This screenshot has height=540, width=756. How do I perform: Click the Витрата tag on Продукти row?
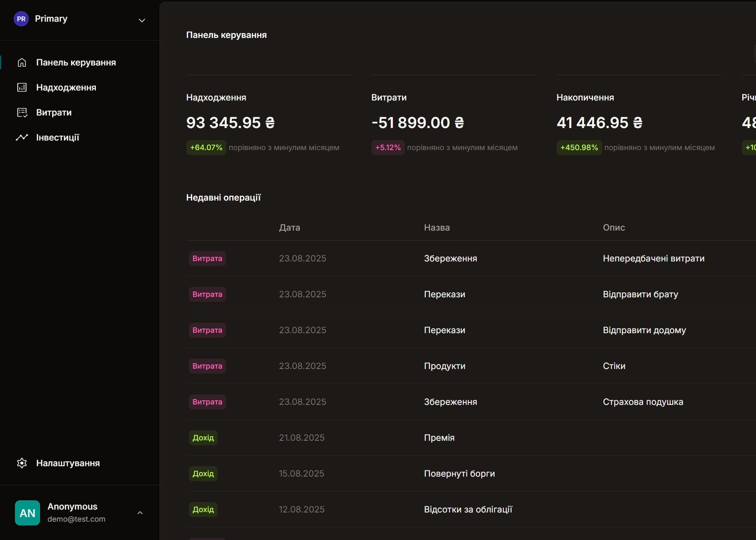207,366
